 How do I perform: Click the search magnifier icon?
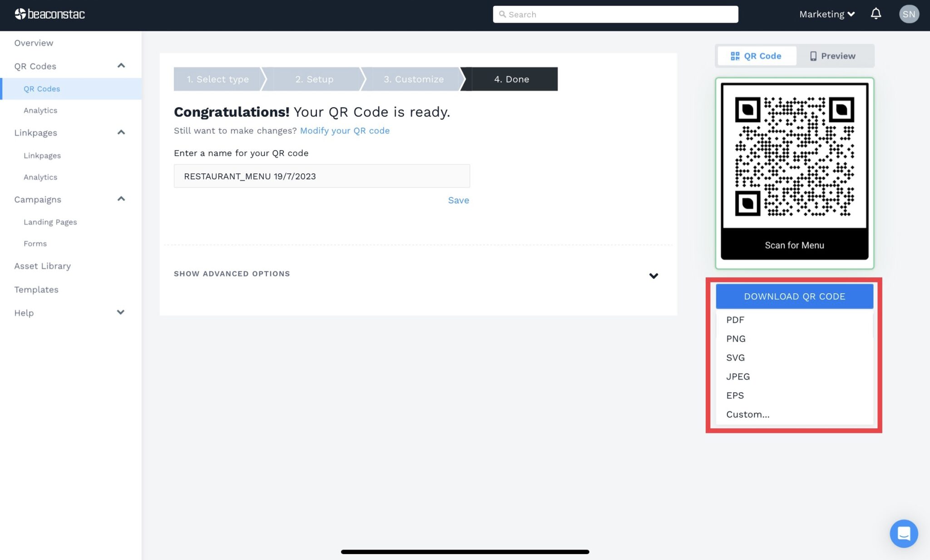click(x=503, y=14)
